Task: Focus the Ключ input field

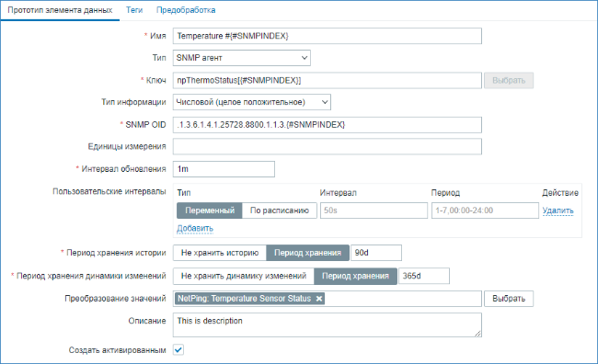Action: [328, 80]
